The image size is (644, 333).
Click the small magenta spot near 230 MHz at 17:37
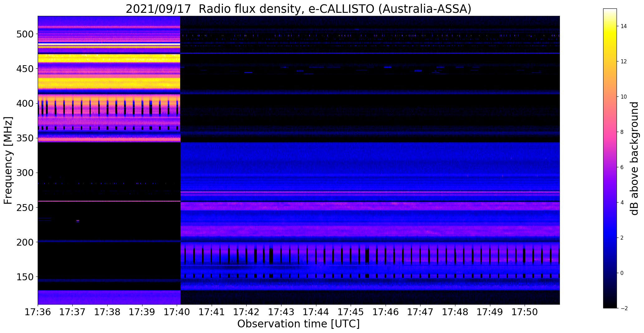[78, 221]
